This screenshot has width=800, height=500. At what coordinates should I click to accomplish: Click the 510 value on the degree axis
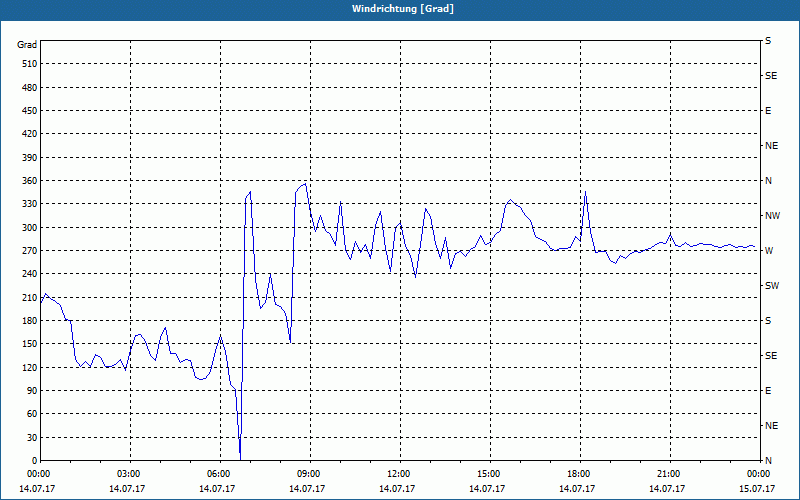pos(29,64)
